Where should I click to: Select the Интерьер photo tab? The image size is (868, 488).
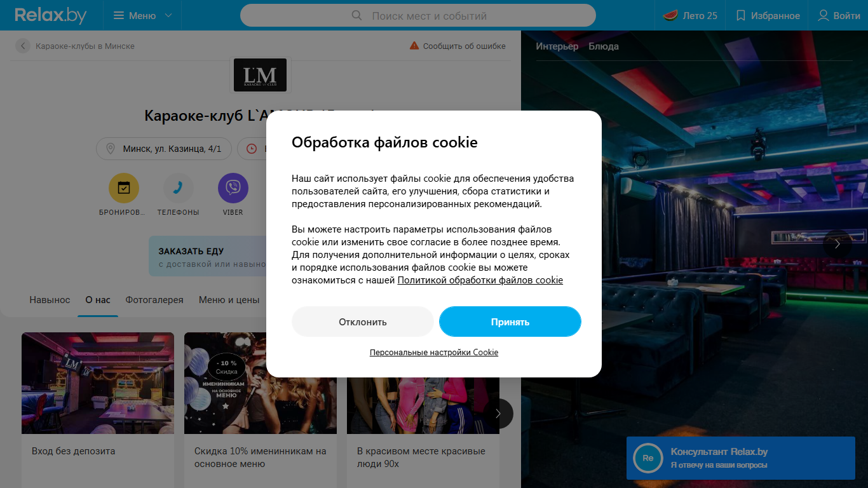pos(557,46)
